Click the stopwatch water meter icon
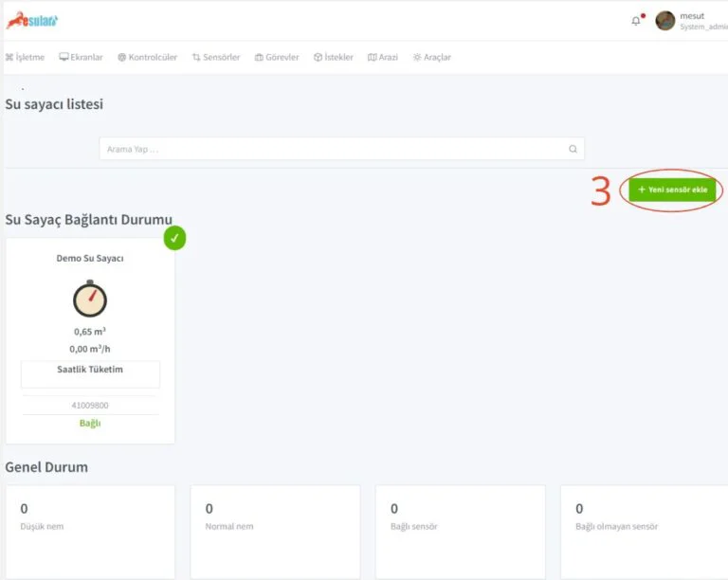Image resolution: width=728 pixels, height=580 pixels. click(90, 299)
